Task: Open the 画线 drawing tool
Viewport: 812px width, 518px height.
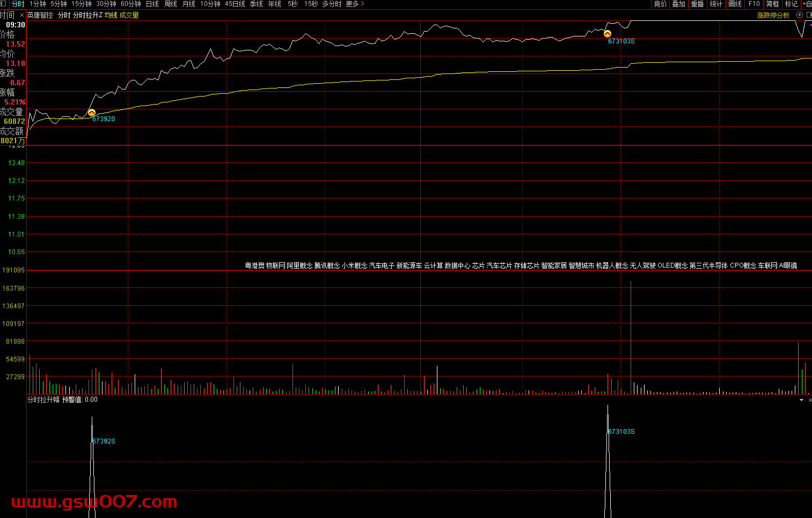Action: tap(735, 4)
